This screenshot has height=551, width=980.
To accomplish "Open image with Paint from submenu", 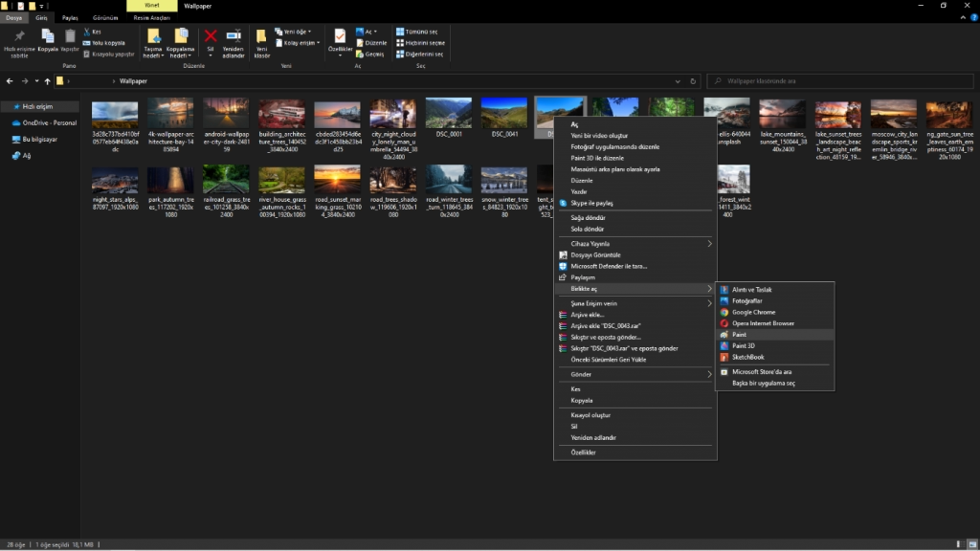I will tap(740, 335).
